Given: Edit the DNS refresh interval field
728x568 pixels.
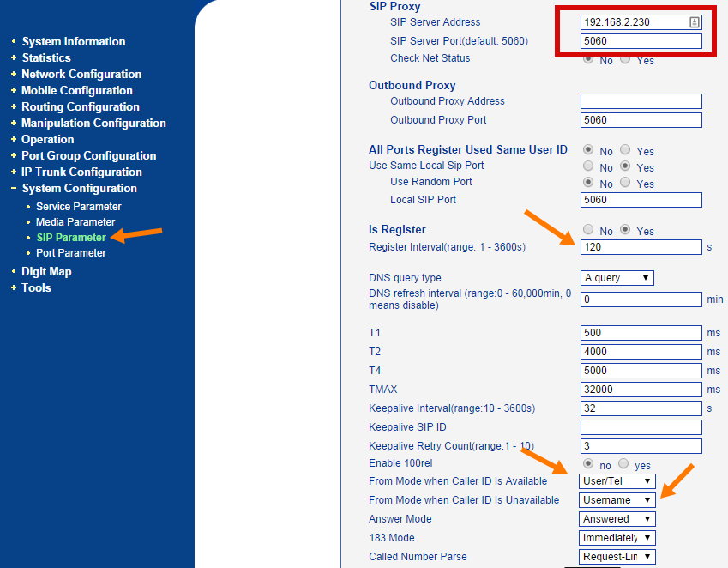Looking at the screenshot, I should 641,299.
